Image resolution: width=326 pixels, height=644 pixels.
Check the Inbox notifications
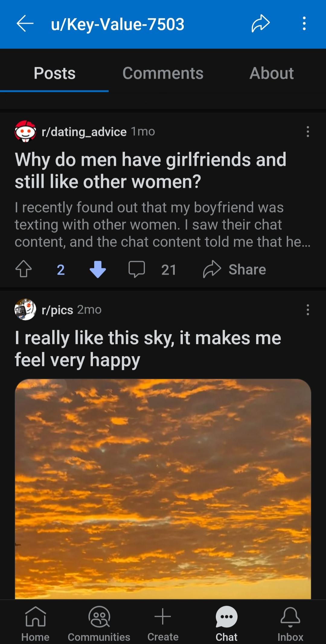[290, 623]
